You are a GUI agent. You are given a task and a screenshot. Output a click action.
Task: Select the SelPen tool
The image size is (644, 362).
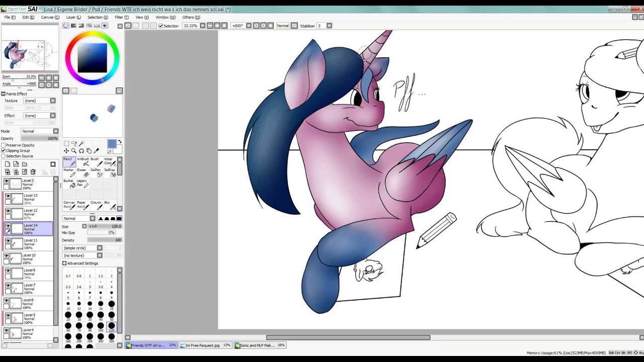[96, 173]
